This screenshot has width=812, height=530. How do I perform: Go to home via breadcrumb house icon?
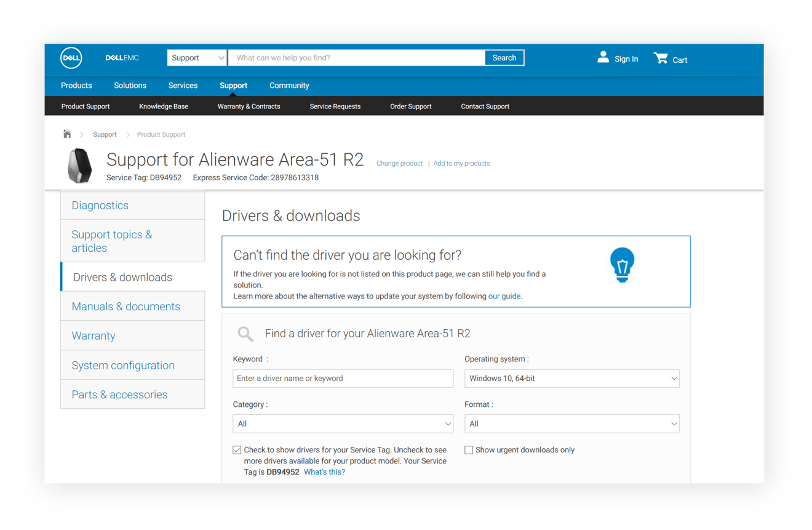(x=67, y=134)
